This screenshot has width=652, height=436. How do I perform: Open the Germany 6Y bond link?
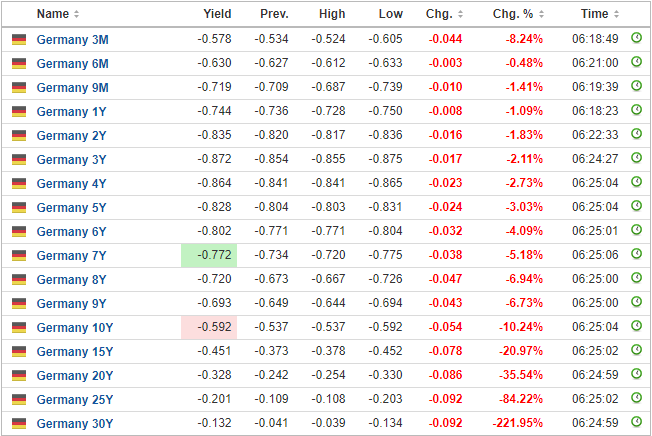pos(72,232)
